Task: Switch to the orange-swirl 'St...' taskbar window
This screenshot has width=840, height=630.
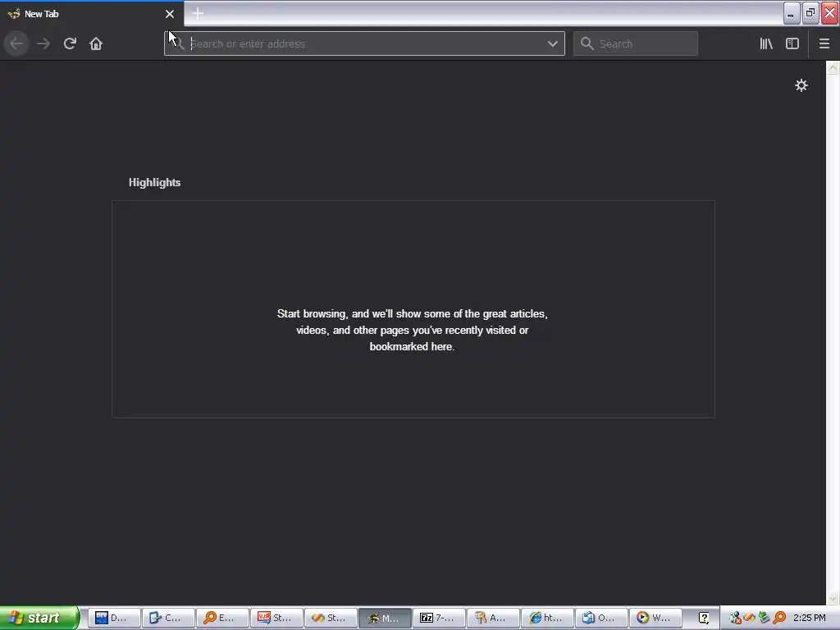Action: click(331, 618)
